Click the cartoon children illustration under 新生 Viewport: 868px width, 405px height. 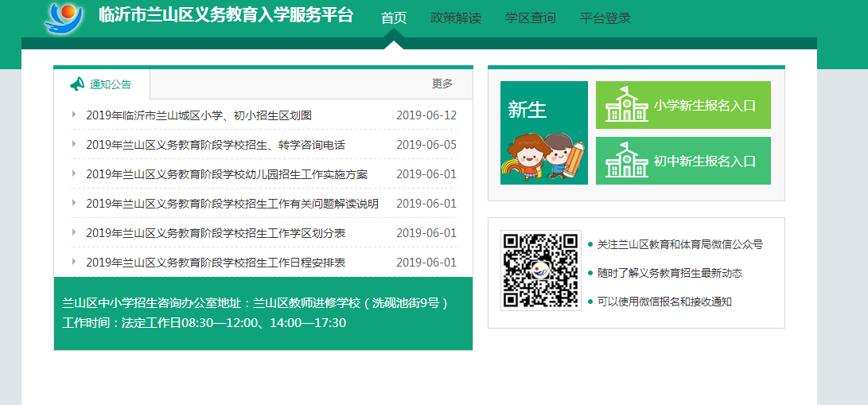pos(543,156)
